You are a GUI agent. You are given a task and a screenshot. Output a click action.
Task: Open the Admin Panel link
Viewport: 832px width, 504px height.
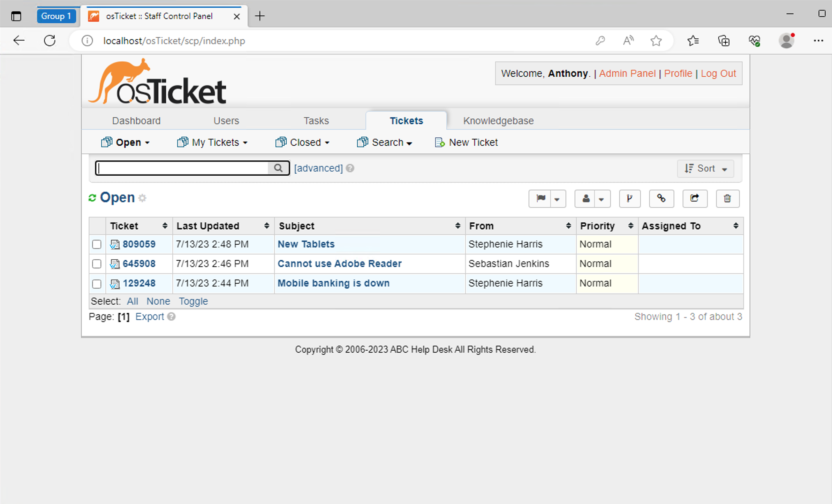(627, 73)
